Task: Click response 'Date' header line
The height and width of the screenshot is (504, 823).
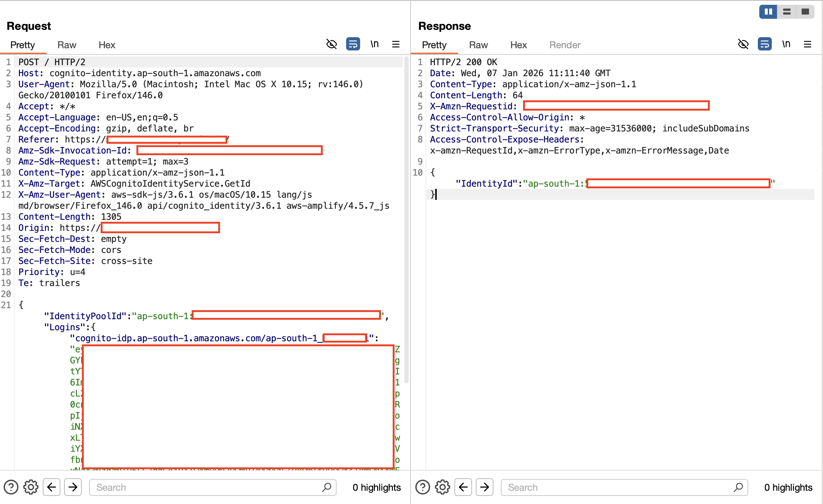Action: tap(520, 73)
